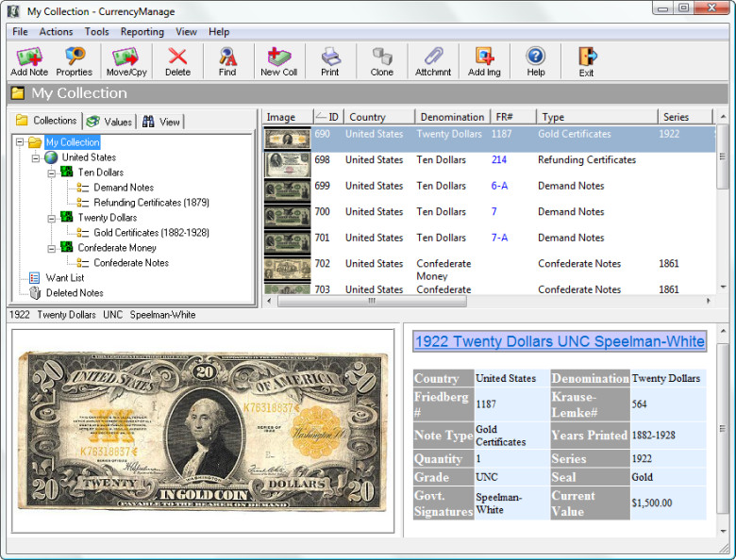The width and height of the screenshot is (736, 560).
Task: Click the note list horizontal scrollbar thumb
Action: (372, 301)
